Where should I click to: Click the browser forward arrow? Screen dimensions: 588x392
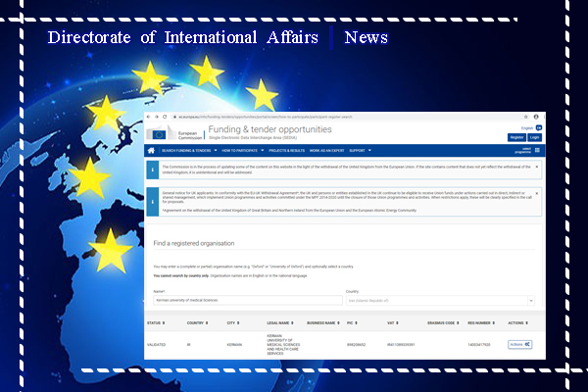pyautogui.click(x=157, y=117)
